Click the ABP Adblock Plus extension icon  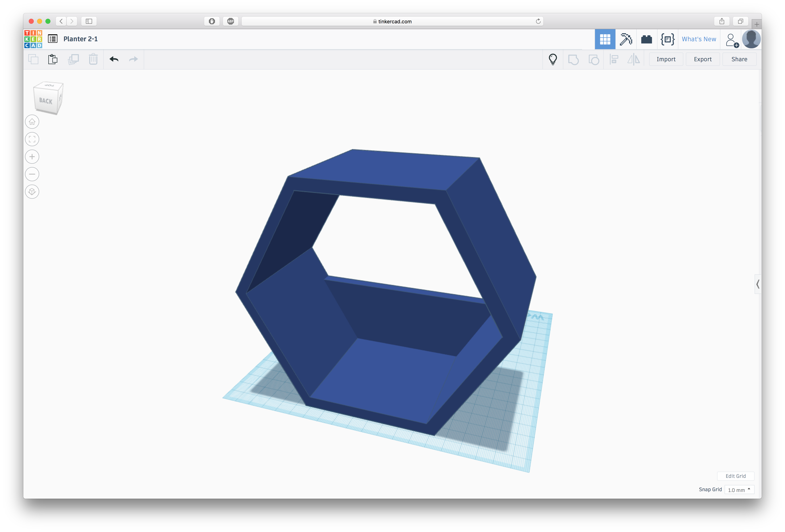click(x=230, y=21)
